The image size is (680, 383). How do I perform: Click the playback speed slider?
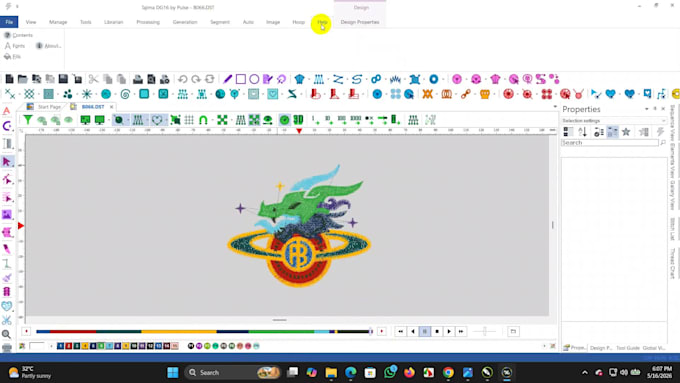coord(484,331)
